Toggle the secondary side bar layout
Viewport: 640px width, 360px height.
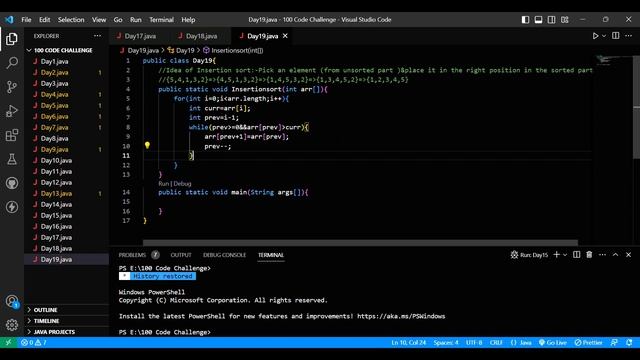[x=551, y=20]
